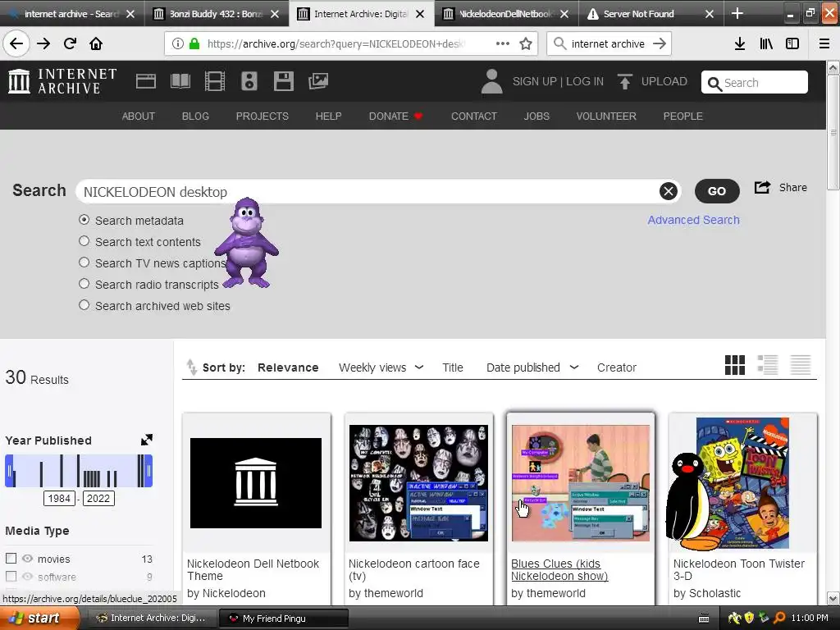Open Nickelodeon cartoon face thumbnail
Viewport: 840px width, 630px height.
click(418, 482)
